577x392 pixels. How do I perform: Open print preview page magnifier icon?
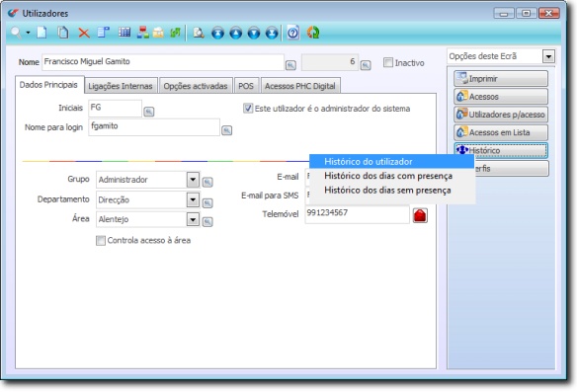point(199,33)
